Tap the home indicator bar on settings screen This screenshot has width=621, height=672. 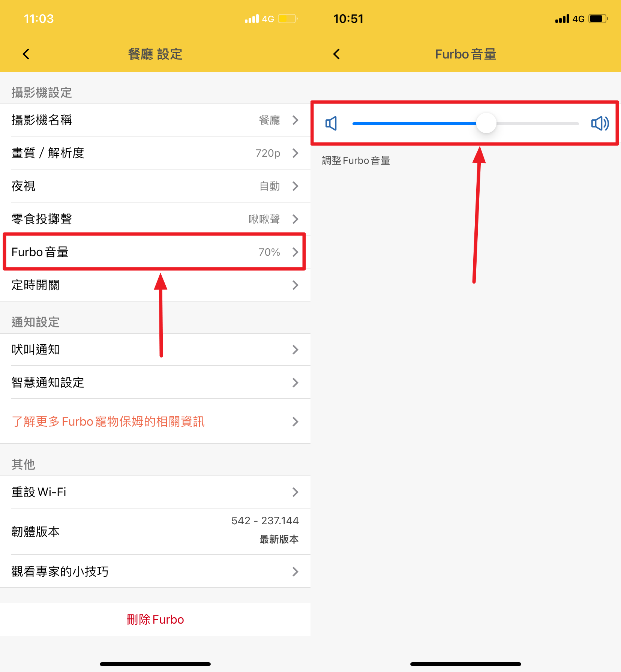click(155, 664)
